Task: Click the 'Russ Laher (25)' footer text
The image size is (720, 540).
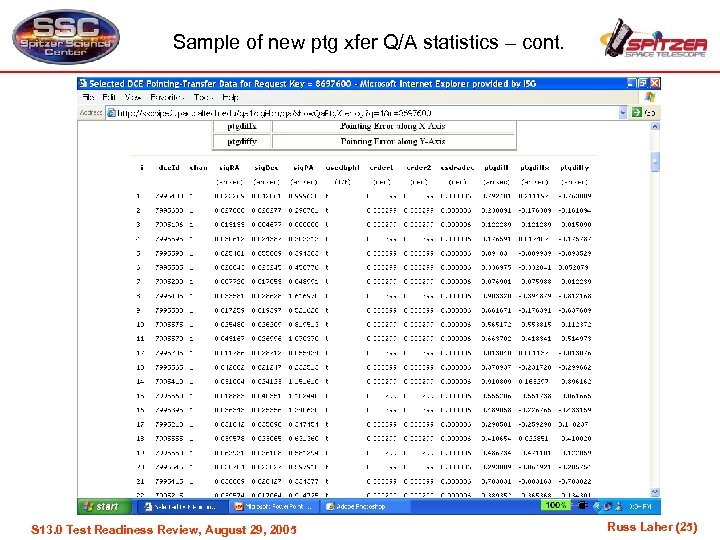Action: click(x=652, y=527)
